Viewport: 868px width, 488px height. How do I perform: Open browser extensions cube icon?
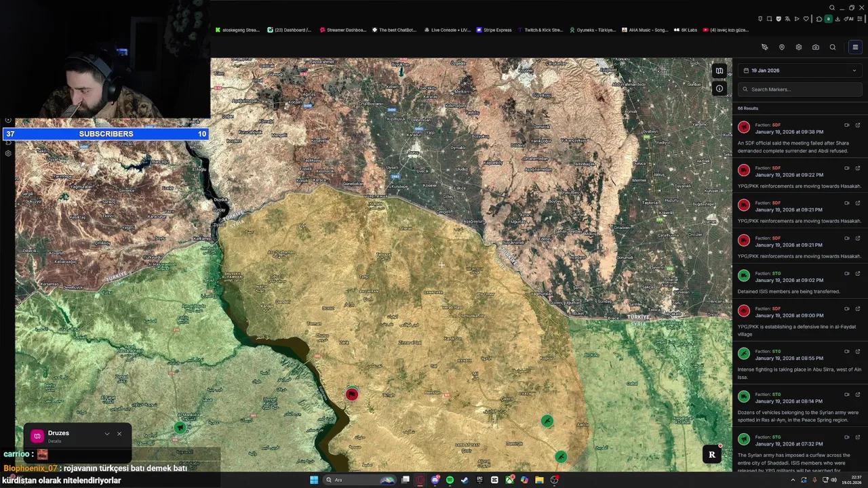[x=819, y=19]
